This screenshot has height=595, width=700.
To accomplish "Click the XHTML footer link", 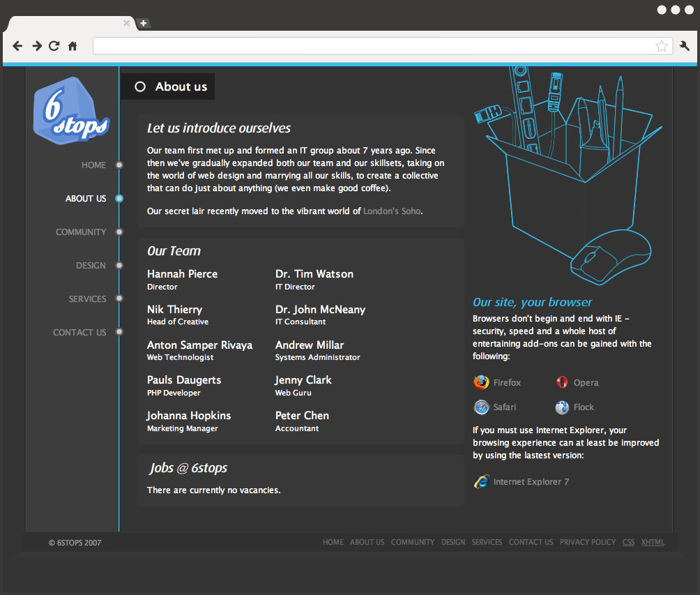I will [x=653, y=542].
